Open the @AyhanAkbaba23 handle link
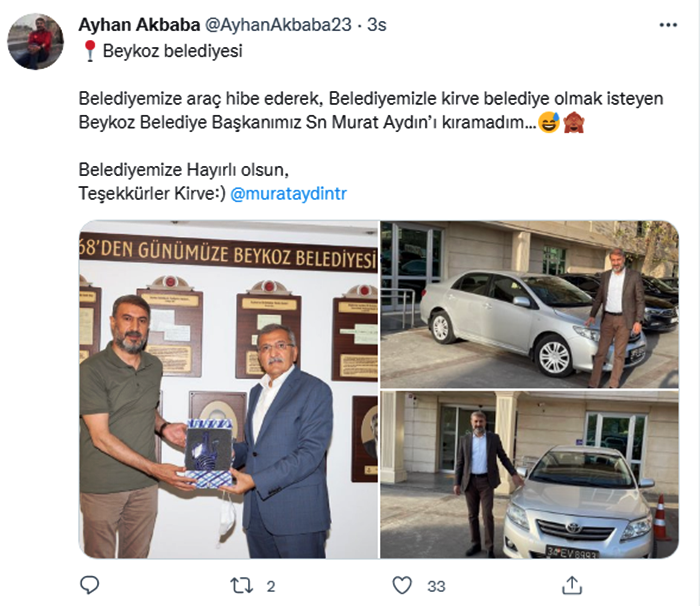 pyautogui.click(x=278, y=25)
